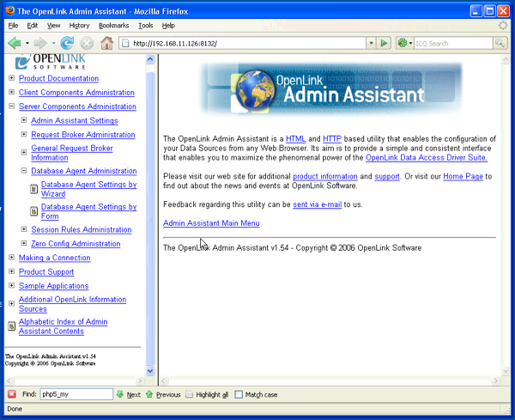Screen dimensions: 515x420
Task: Expand the Making a Connection node
Action: 11,258
